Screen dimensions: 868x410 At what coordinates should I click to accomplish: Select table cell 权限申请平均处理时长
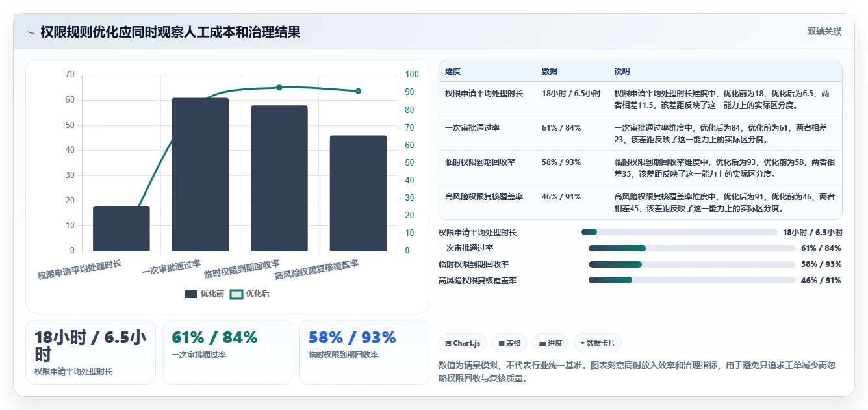click(x=484, y=94)
